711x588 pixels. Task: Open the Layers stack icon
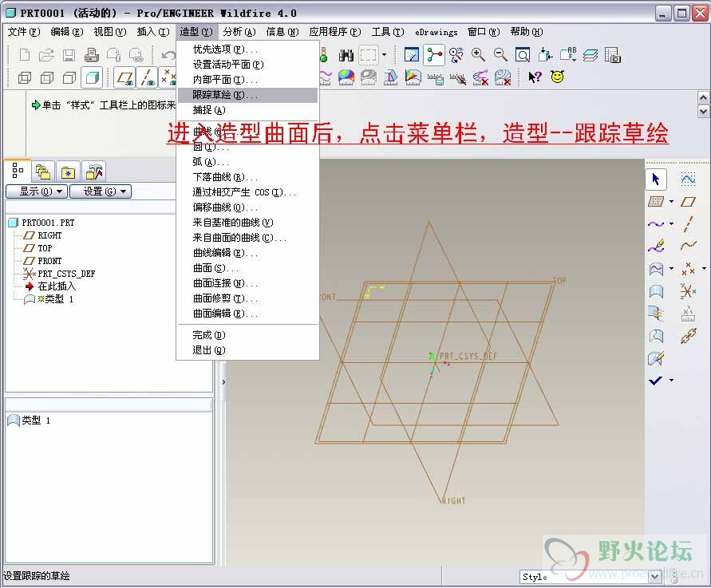tap(590, 55)
